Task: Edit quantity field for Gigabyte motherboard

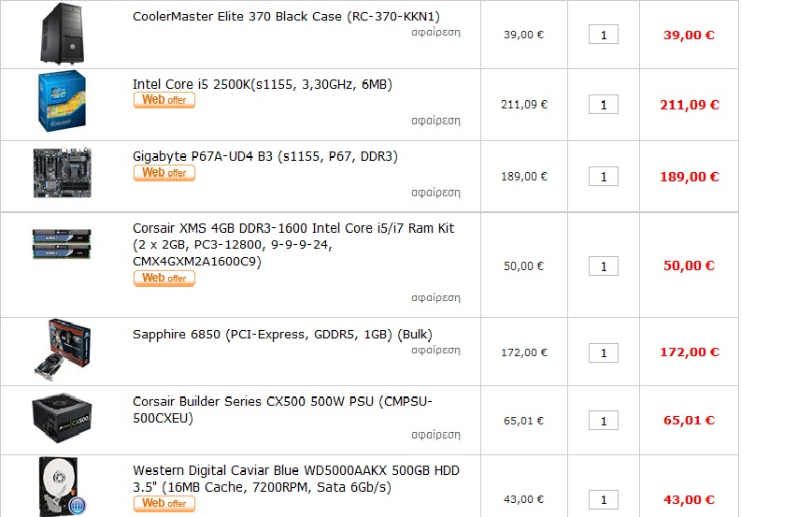Action: pyautogui.click(x=604, y=177)
